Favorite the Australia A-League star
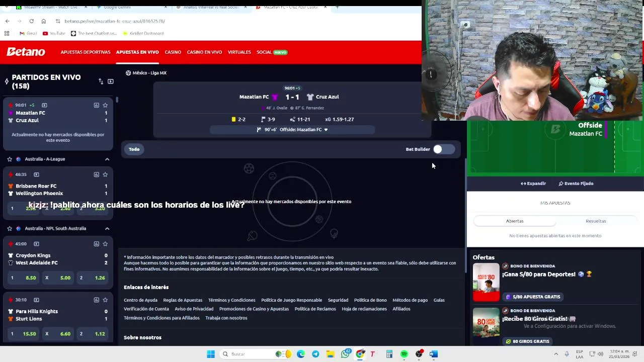Image resolution: width=644 pixels, height=362 pixels. (10, 159)
